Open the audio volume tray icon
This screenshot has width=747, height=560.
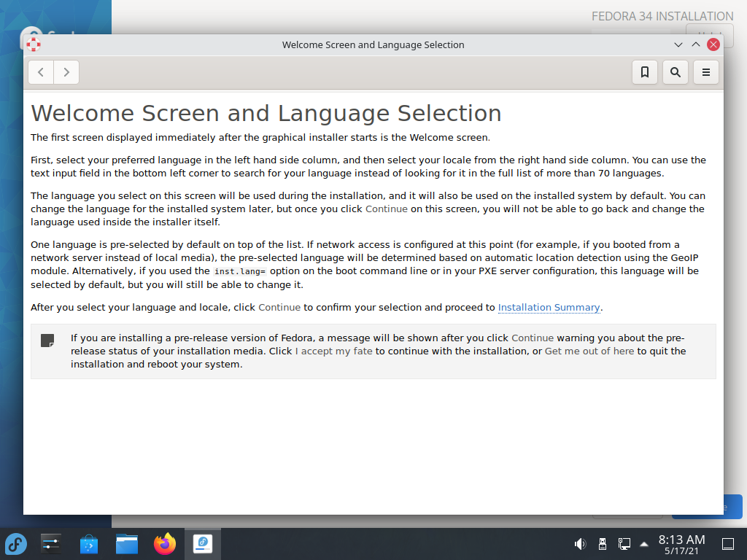pyautogui.click(x=580, y=544)
